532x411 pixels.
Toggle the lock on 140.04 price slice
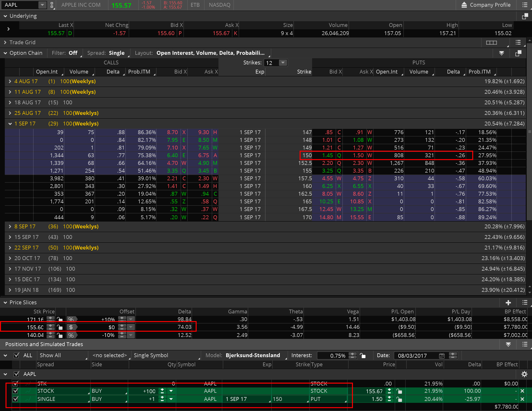point(60,335)
